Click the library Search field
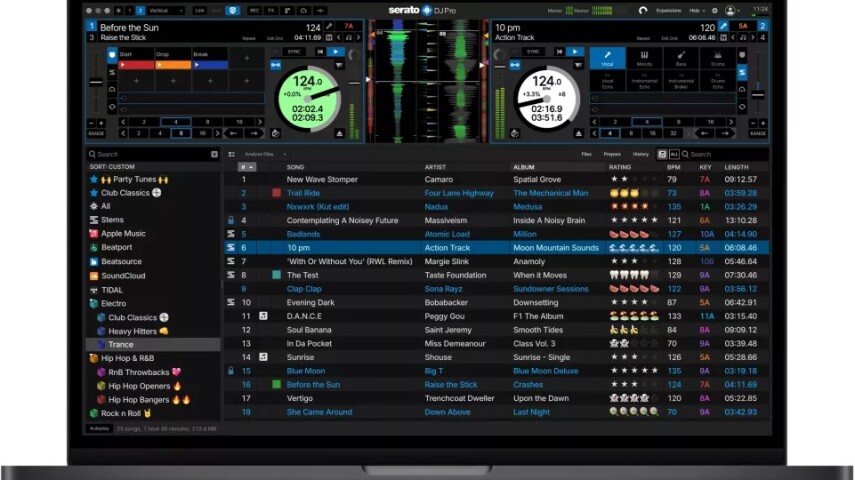Screen dimensions: 855x480 (x=725, y=154)
